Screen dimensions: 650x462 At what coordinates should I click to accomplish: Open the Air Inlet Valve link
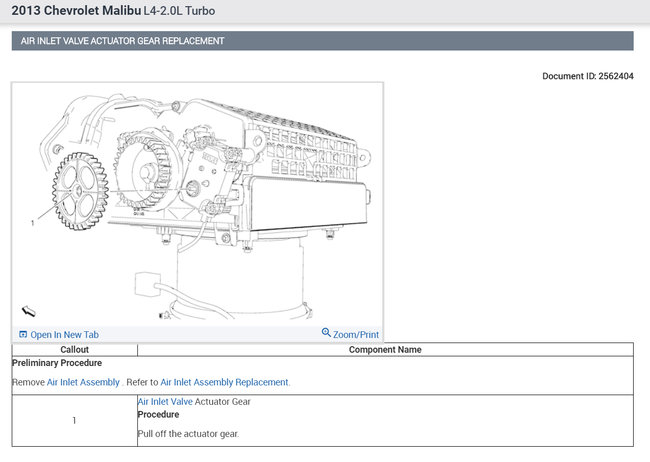tap(165, 401)
